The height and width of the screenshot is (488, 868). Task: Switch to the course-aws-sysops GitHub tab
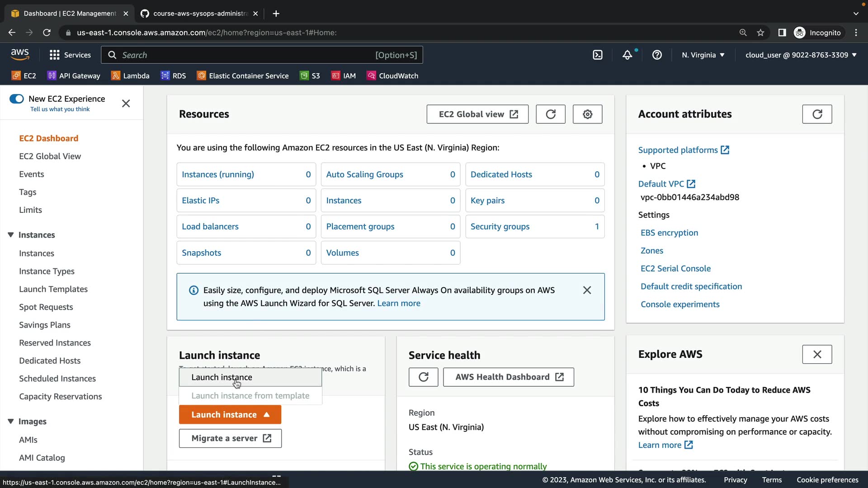(x=199, y=14)
